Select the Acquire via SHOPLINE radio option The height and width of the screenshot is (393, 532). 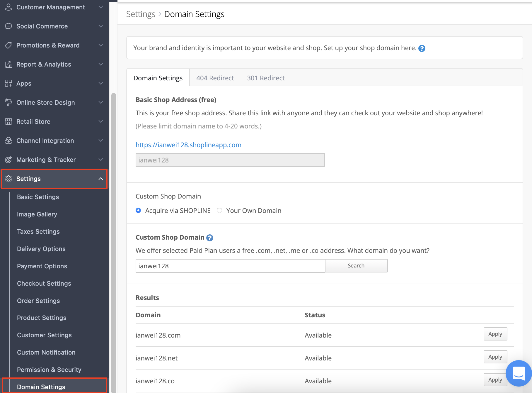point(138,210)
